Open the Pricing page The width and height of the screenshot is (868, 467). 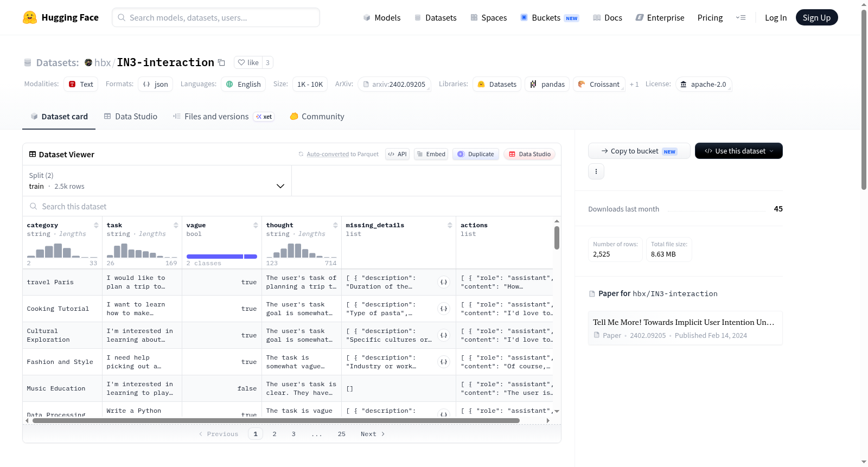coord(710,17)
